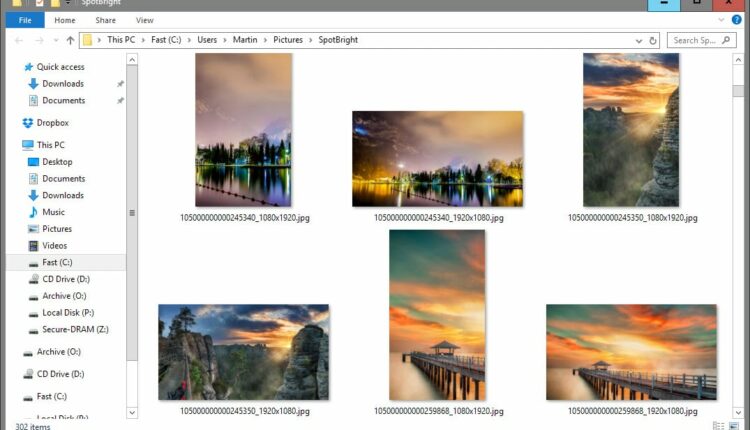
Task: Click the Quick access star icon
Action: pyautogui.click(x=29, y=67)
